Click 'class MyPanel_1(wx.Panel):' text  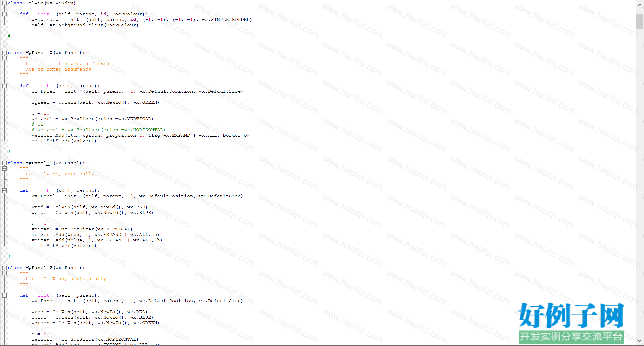click(46, 163)
